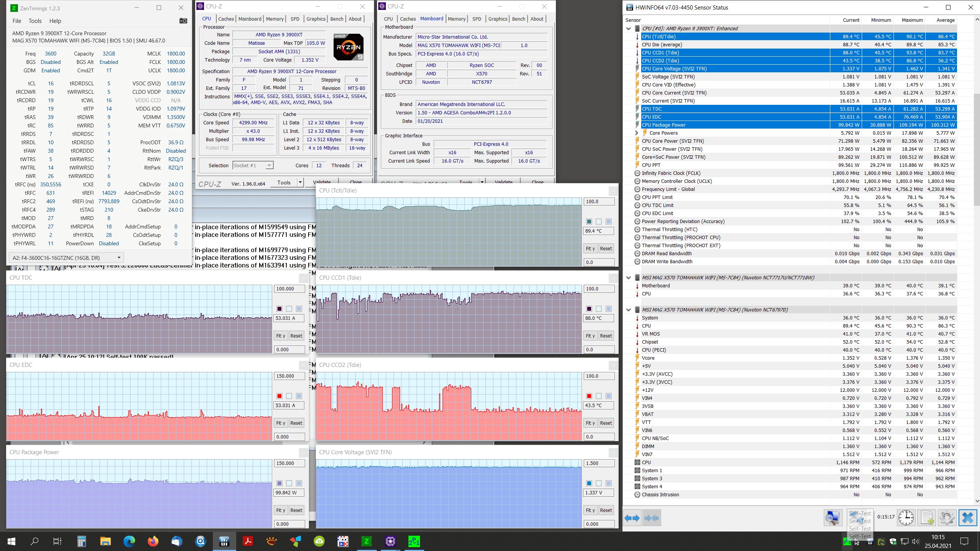This screenshot has width=980, height=551.
Task: Collapse the Nuvoton NCT6797D sensor group
Action: tap(628, 310)
